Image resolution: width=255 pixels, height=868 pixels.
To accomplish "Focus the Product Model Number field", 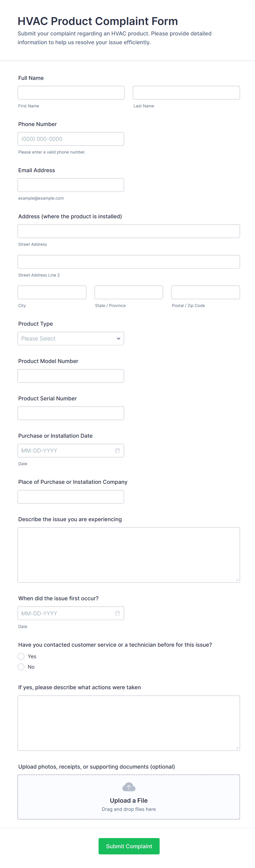I will pos(71,376).
